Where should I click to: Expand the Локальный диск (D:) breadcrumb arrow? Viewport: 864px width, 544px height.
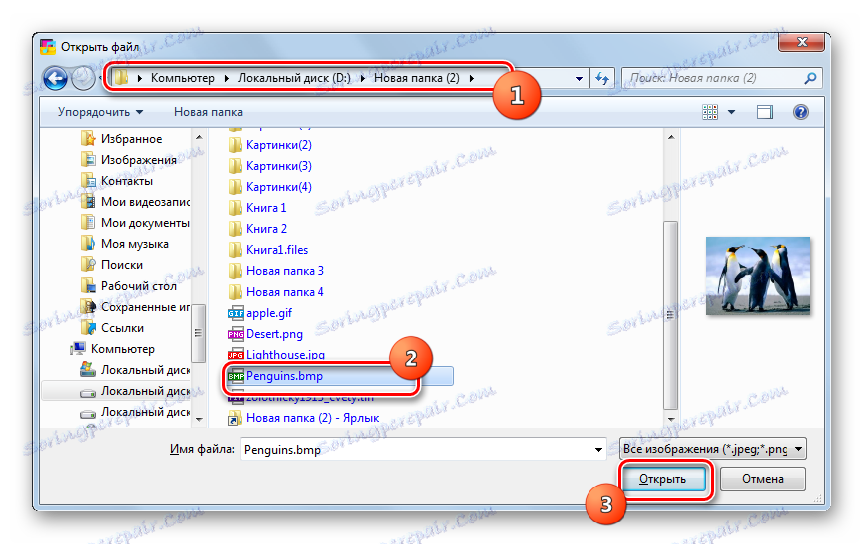click(x=363, y=78)
